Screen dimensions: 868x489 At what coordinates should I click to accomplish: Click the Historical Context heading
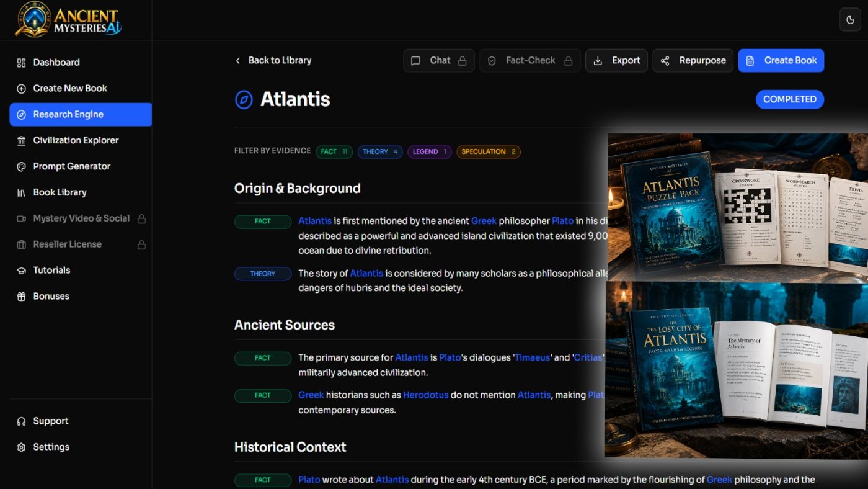pos(290,447)
